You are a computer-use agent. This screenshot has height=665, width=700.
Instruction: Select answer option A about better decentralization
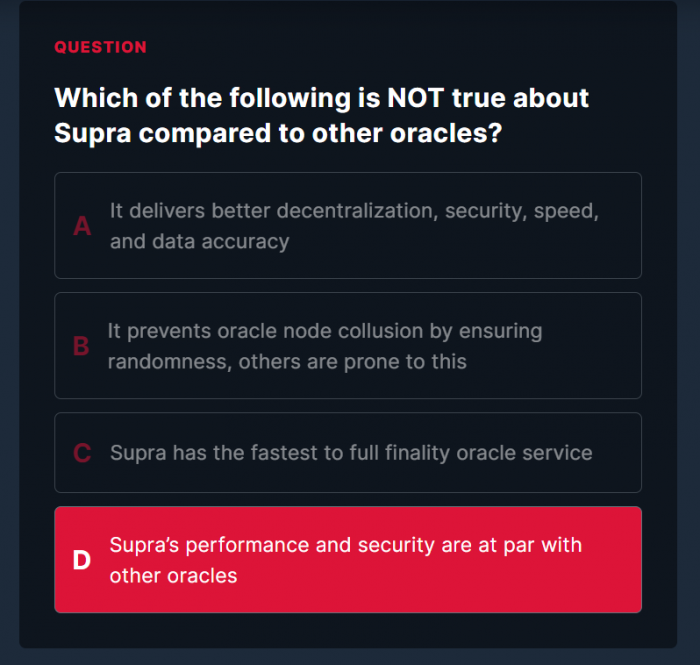click(347, 225)
